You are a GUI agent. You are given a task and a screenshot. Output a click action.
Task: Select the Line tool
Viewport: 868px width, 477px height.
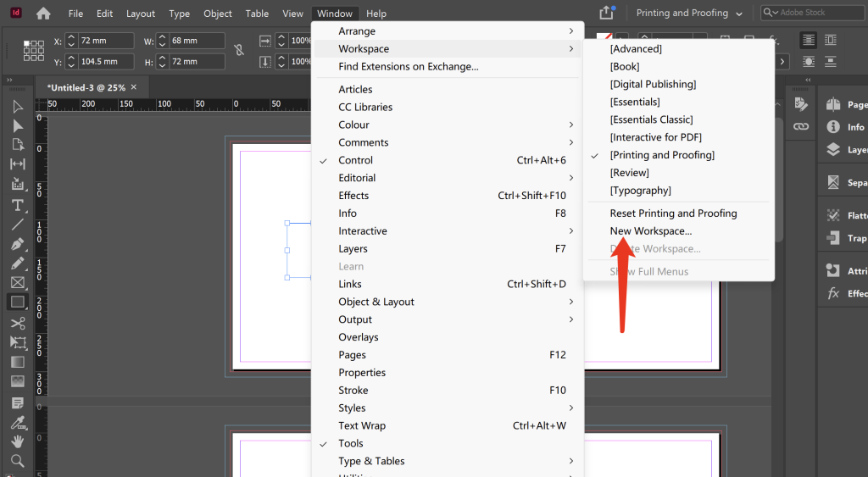coord(17,225)
